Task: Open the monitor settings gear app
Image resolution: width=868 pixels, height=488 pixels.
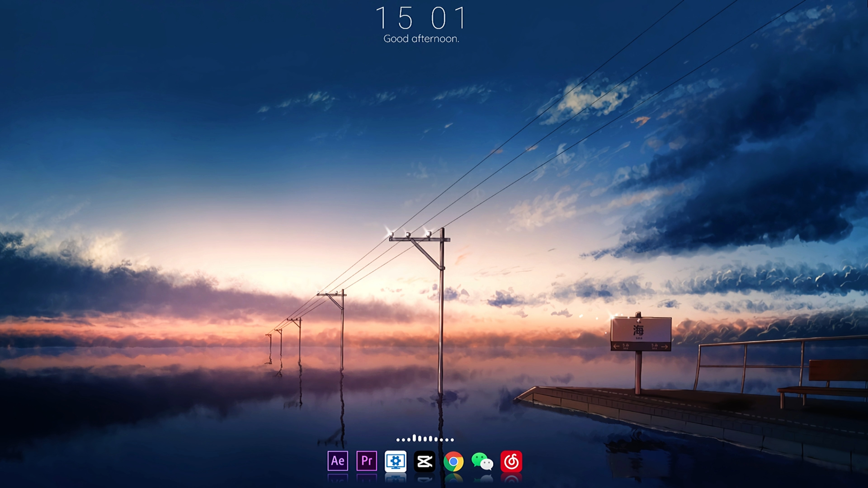Action: [396, 461]
